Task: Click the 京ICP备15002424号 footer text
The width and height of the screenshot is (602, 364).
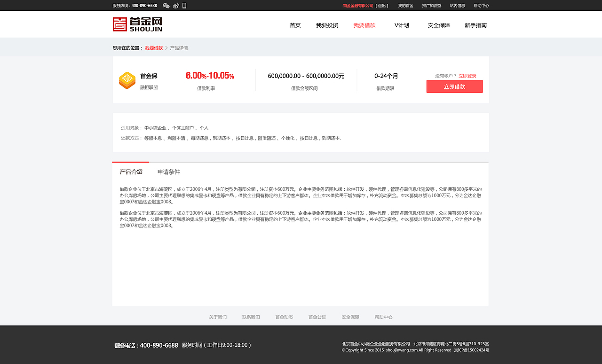Action: pyautogui.click(x=471, y=350)
